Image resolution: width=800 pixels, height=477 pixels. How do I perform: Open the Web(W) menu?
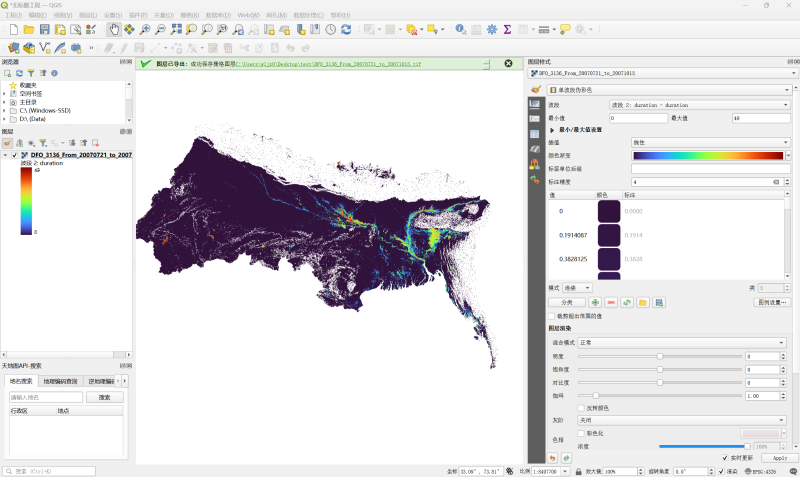(x=248, y=15)
